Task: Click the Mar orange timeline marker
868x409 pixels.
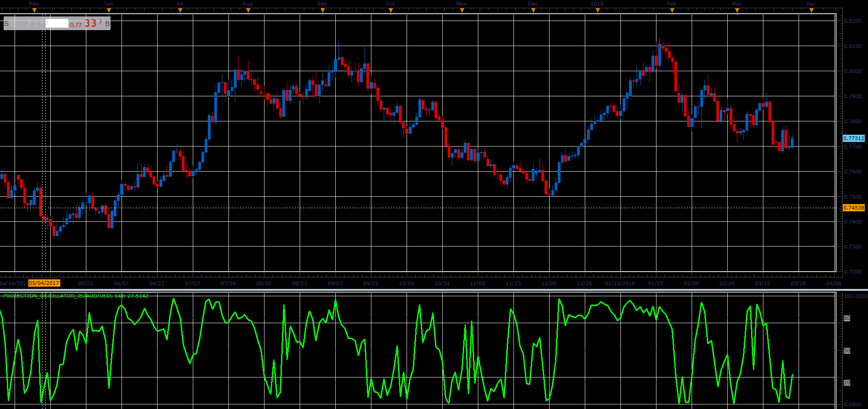Action: point(737,11)
